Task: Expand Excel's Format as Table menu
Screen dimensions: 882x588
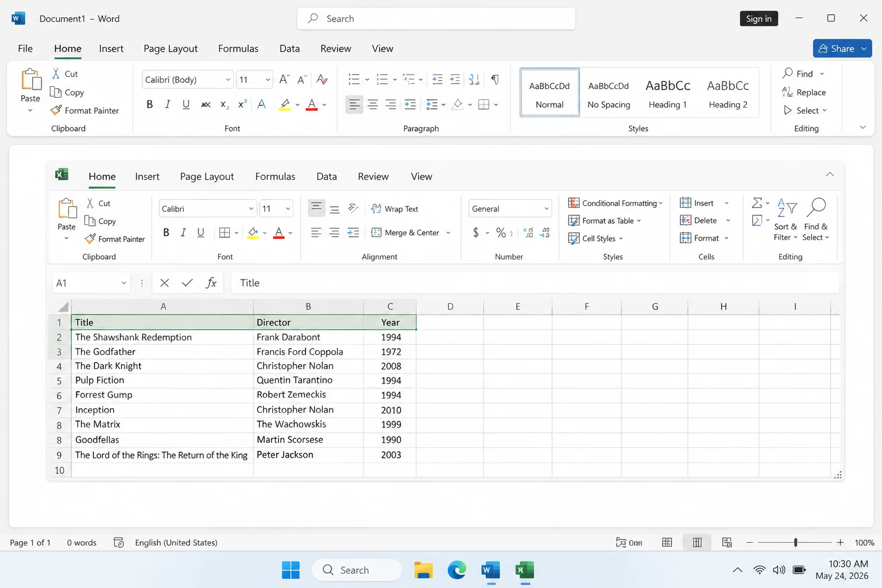Action: [604, 220]
